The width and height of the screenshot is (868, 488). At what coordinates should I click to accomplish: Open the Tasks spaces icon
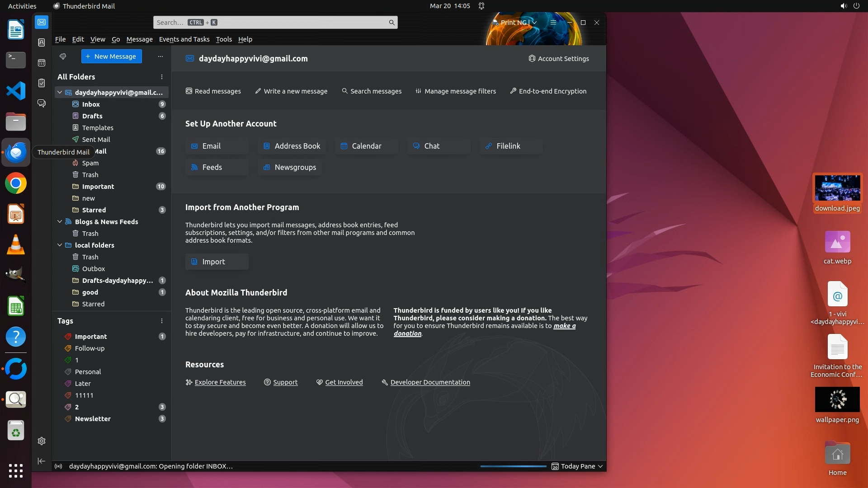[42, 83]
